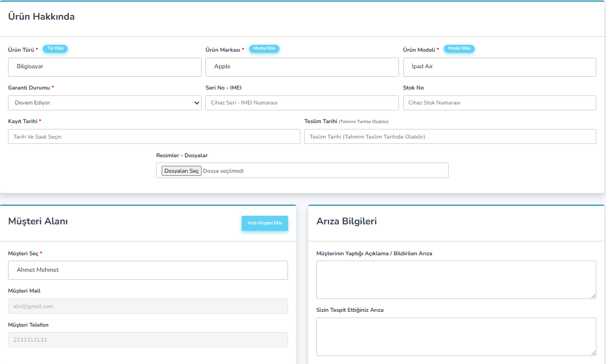Viewport: 606px width, 364px height.
Task: Open the Ürün Markası Apple selector
Action: (302, 67)
